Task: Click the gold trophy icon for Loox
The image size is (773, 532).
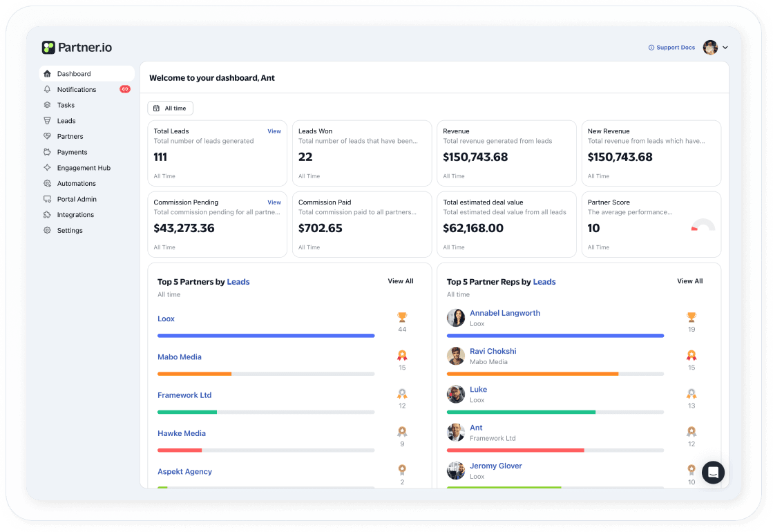Action: point(402,317)
